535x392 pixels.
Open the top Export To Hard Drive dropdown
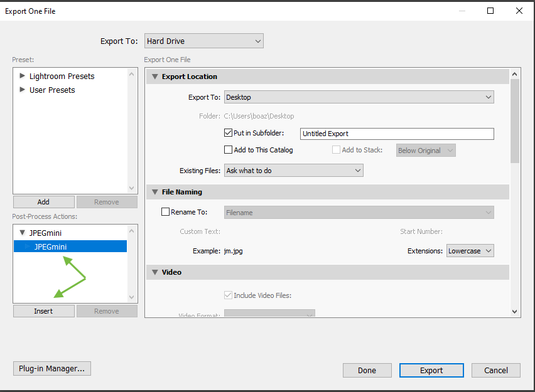[203, 41]
